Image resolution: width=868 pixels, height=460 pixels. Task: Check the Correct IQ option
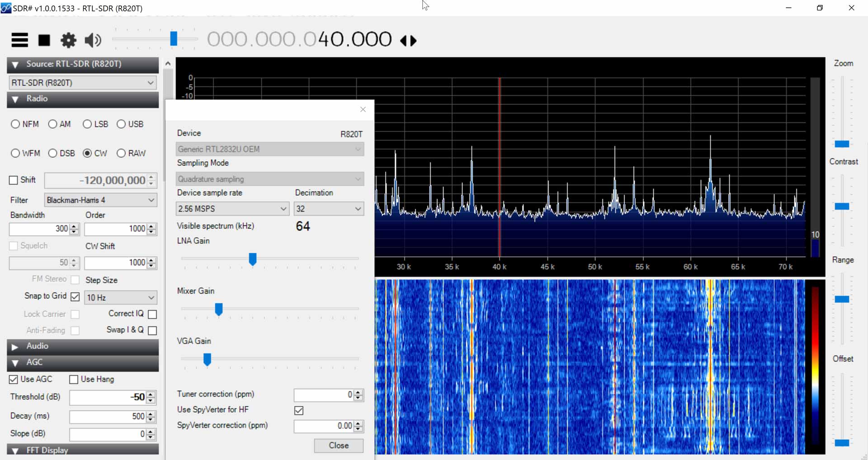coord(152,314)
